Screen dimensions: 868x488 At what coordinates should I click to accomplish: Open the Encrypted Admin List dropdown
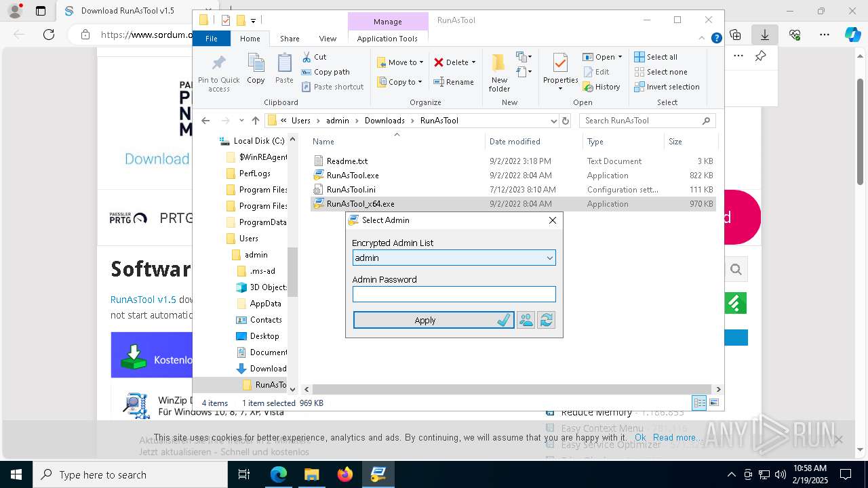(549, 258)
